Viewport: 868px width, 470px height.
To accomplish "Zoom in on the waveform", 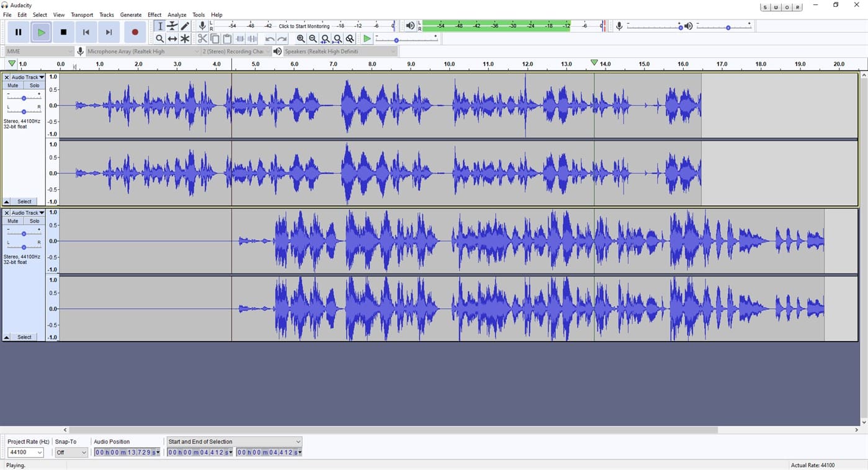I will (300, 38).
